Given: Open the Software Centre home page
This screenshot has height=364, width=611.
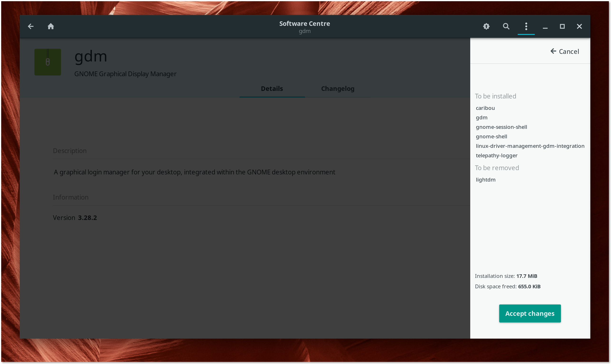Looking at the screenshot, I should pyautogui.click(x=51, y=26).
